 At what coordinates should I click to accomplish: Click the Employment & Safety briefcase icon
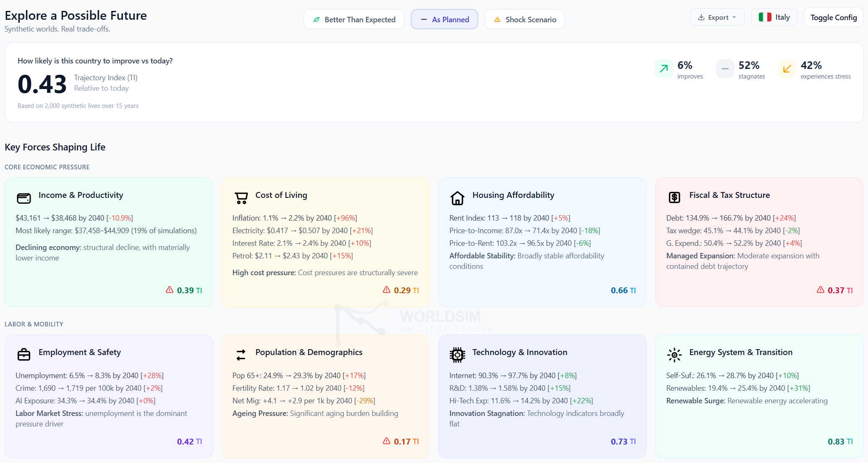pyautogui.click(x=24, y=355)
